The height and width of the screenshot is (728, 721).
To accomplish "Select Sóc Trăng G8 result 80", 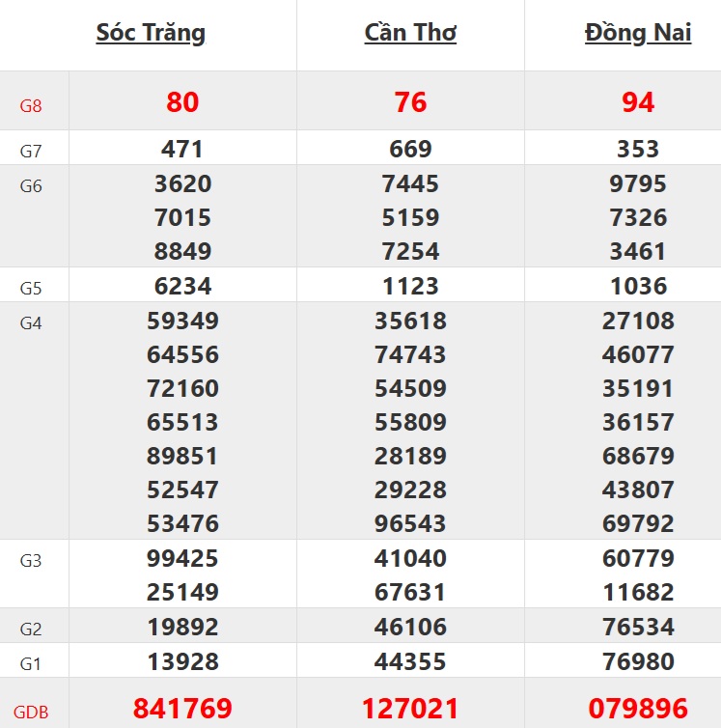I will (x=182, y=101).
